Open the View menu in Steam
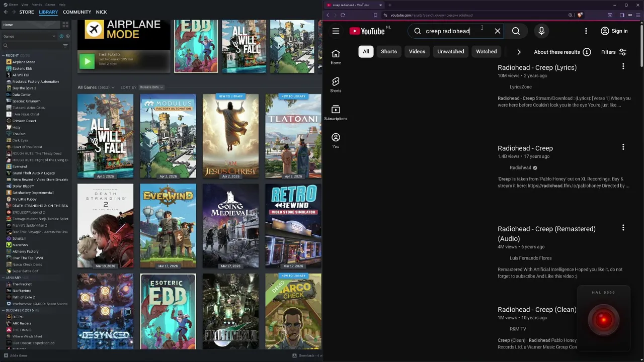The width and height of the screenshot is (644, 362). (25, 5)
